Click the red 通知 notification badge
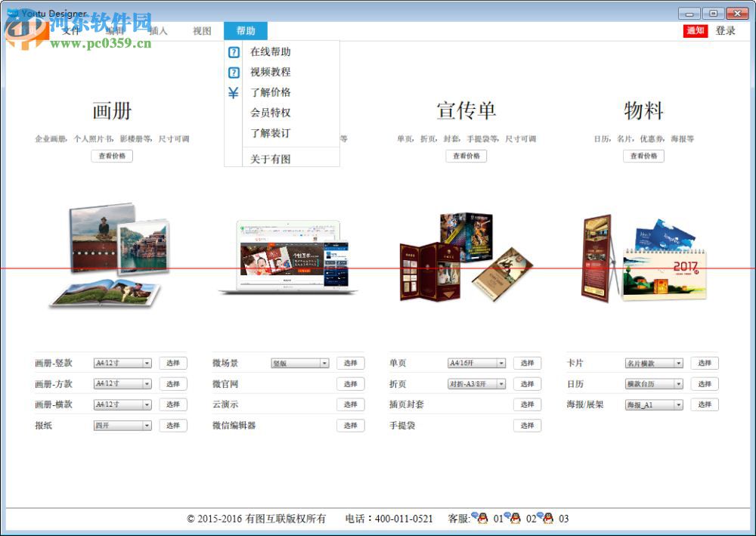This screenshot has width=756, height=536. click(695, 31)
